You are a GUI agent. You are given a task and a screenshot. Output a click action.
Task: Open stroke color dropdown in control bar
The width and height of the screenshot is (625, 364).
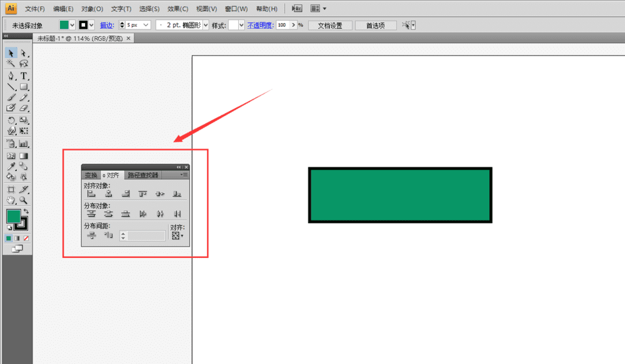[91, 25]
